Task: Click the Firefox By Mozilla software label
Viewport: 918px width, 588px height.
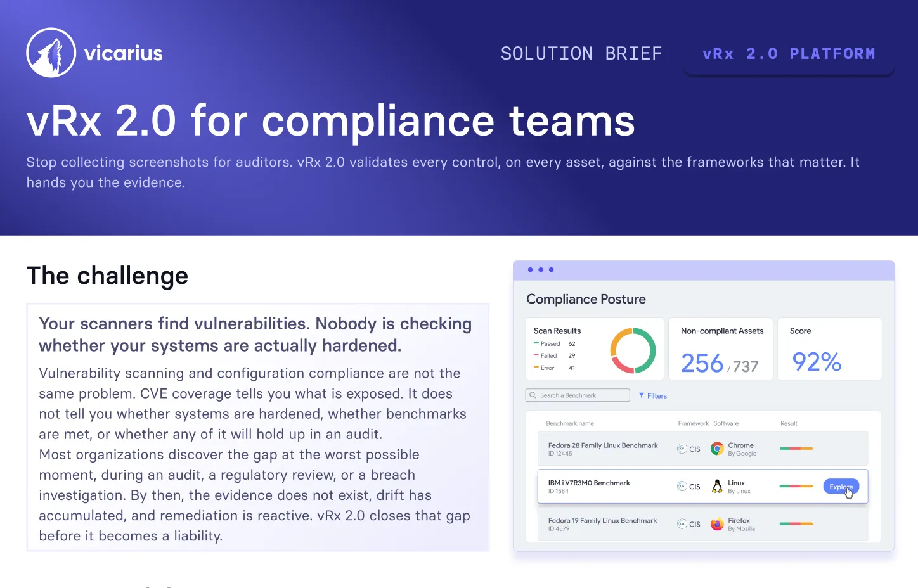Action: click(741, 524)
